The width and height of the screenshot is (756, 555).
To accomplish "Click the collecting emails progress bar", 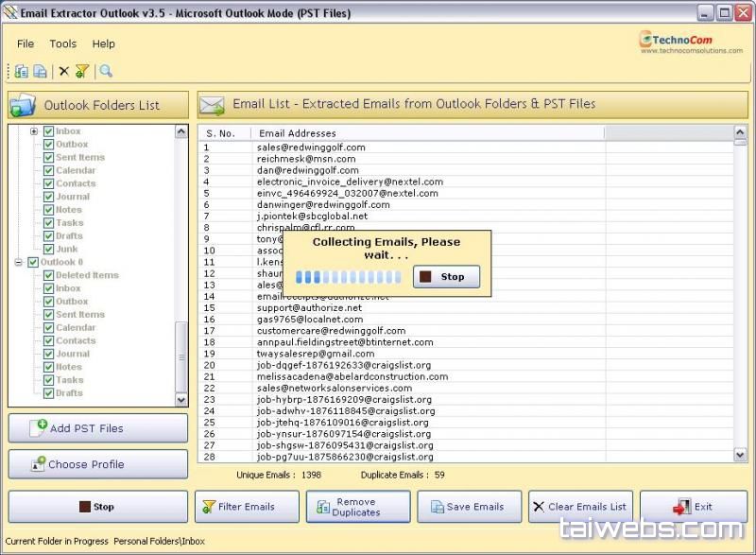I will tap(348, 277).
